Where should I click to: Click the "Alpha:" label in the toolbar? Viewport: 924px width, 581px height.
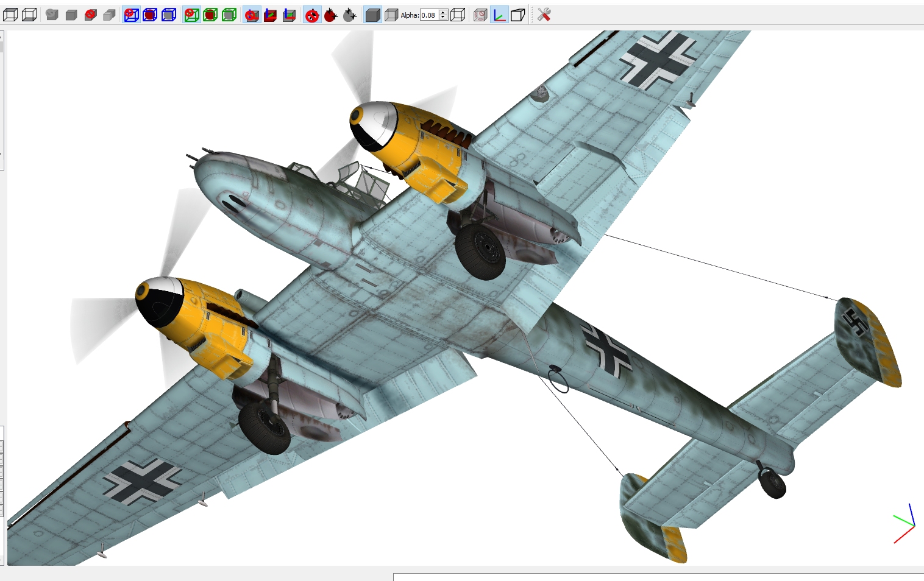click(x=410, y=15)
